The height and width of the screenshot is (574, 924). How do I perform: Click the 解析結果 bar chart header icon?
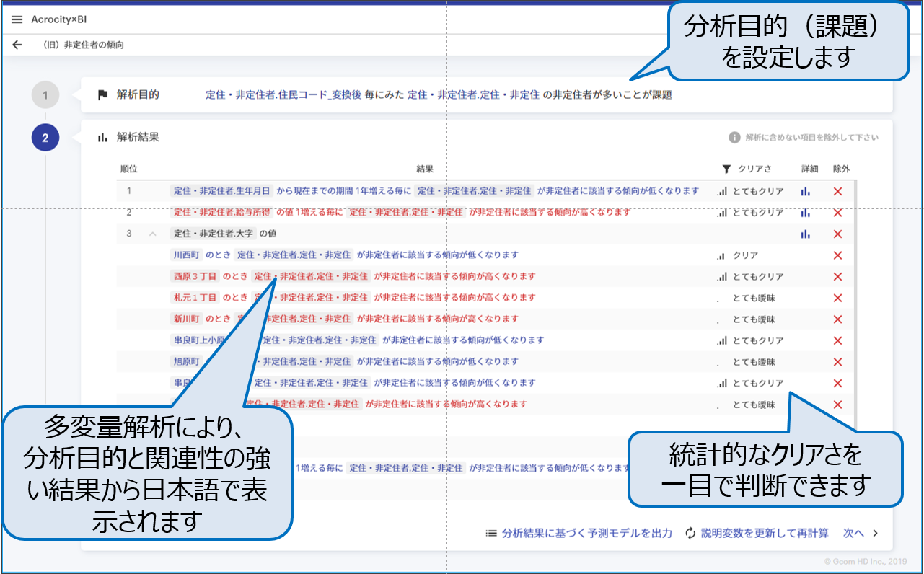(x=102, y=137)
